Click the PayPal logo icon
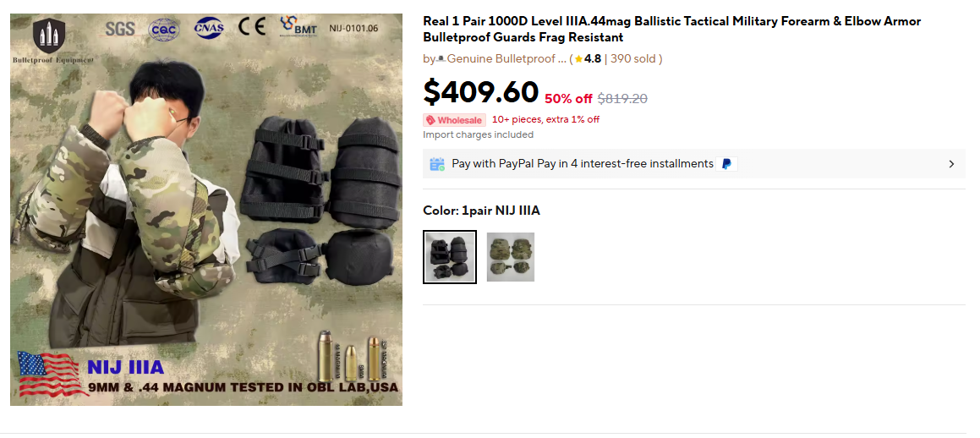This screenshot has height=438, width=980. [x=726, y=164]
